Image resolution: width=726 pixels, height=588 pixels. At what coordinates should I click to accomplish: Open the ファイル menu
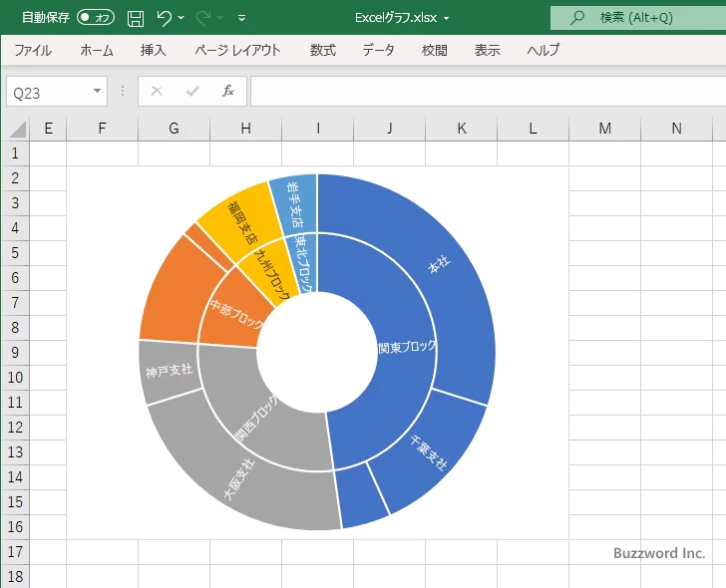point(33,50)
